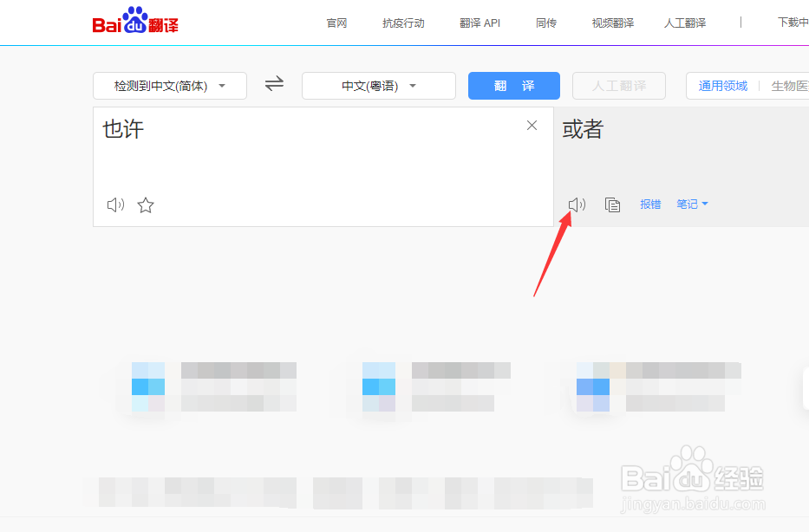Open the source language dropdown 检测到中文(简体)
This screenshot has height=532, width=809.
click(169, 85)
